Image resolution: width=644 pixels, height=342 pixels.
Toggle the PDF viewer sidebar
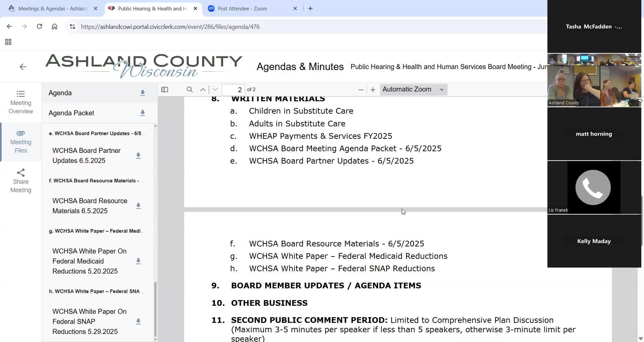pyautogui.click(x=165, y=90)
